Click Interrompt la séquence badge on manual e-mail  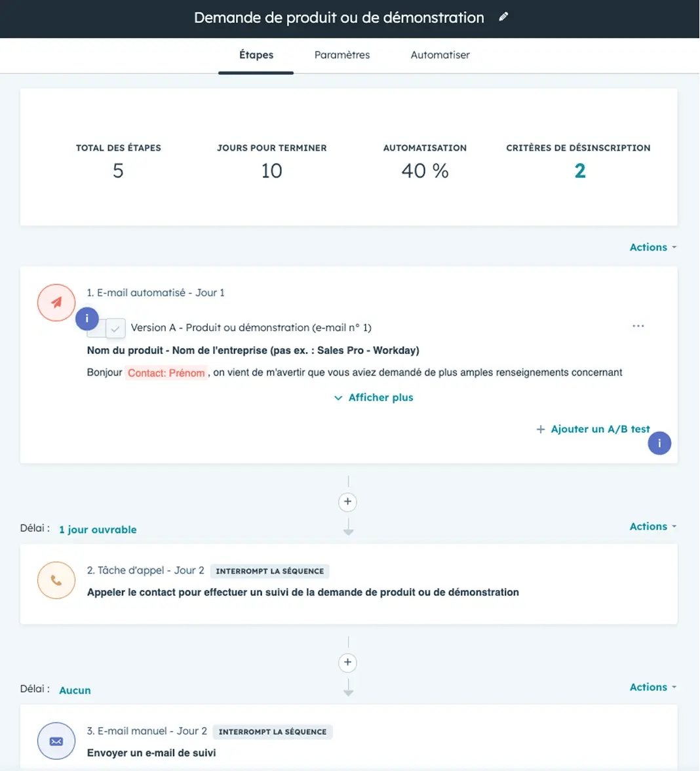273,732
